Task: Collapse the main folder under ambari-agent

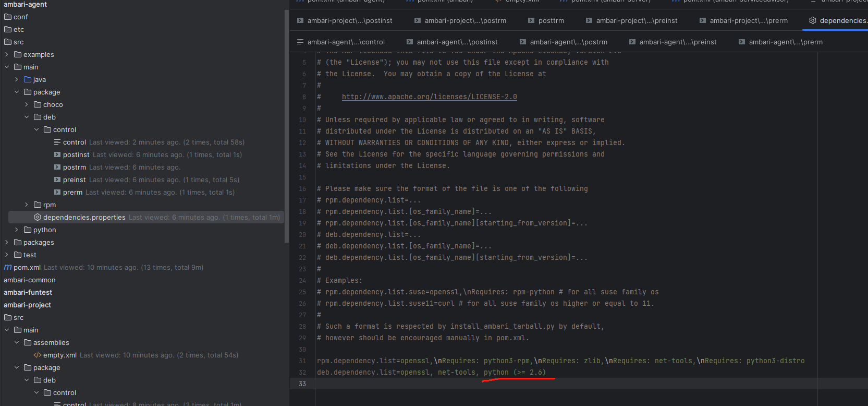Action: (7, 67)
